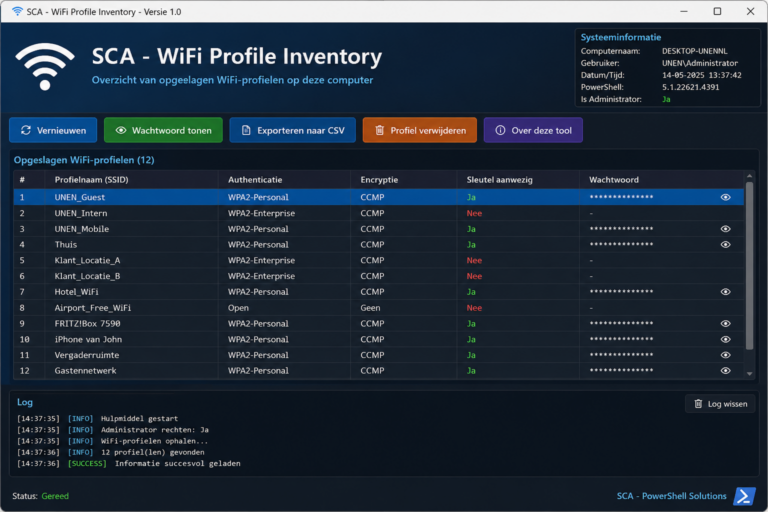Click the eye icon on Wachtwoord tonen
Screen dimensions: 768x512
coord(121,130)
